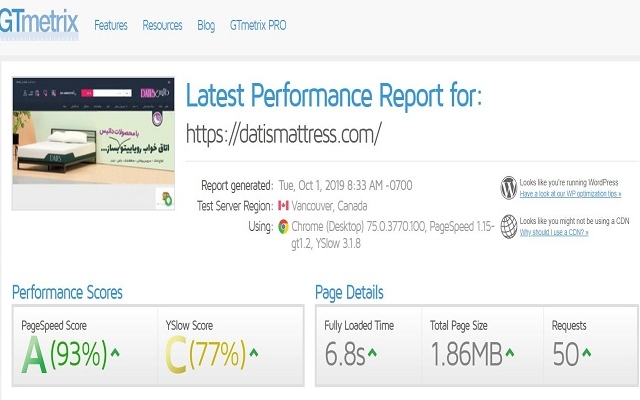Click the Chrome browser icon

283,226
